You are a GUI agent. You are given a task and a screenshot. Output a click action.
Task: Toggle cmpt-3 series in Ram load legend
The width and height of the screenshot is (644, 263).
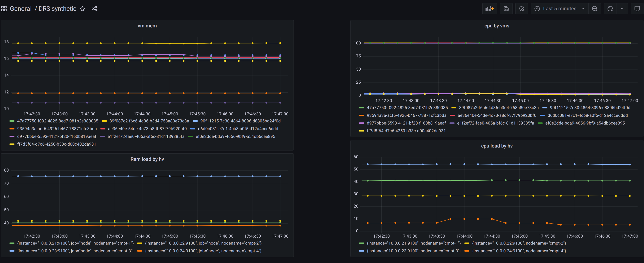75,251
